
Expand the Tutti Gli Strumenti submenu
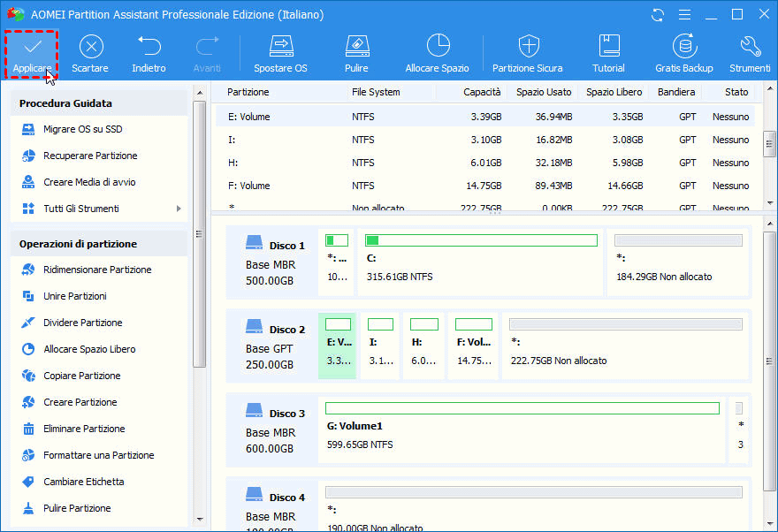tap(179, 209)
